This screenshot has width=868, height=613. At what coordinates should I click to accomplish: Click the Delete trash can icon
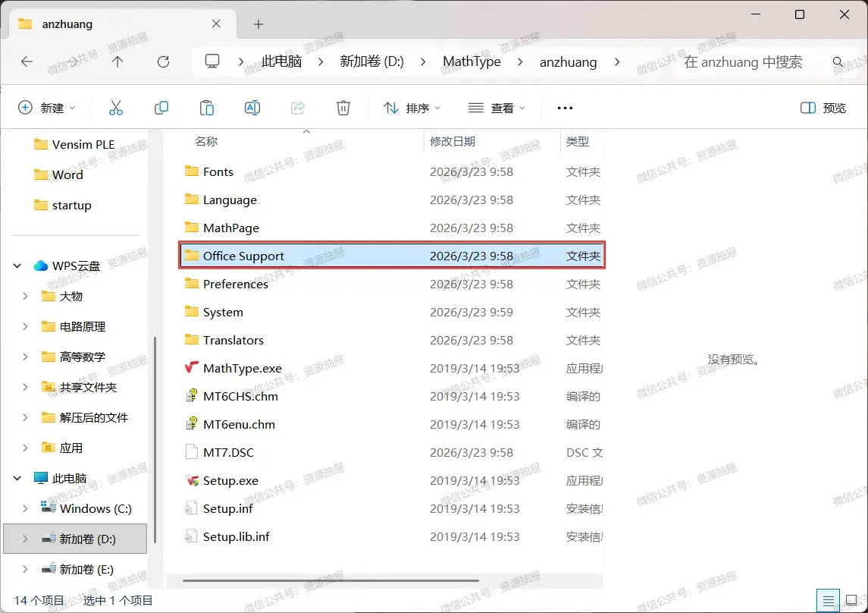343,108
